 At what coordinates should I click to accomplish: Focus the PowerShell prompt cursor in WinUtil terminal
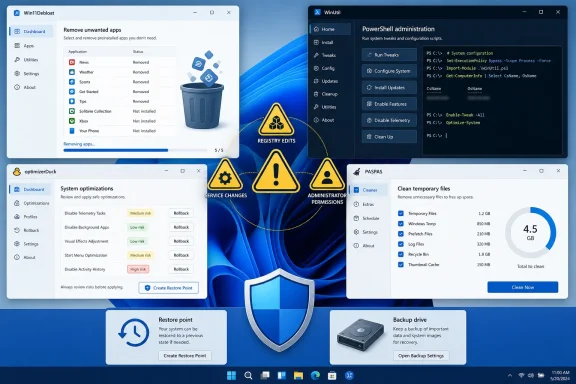click(446, 136)
